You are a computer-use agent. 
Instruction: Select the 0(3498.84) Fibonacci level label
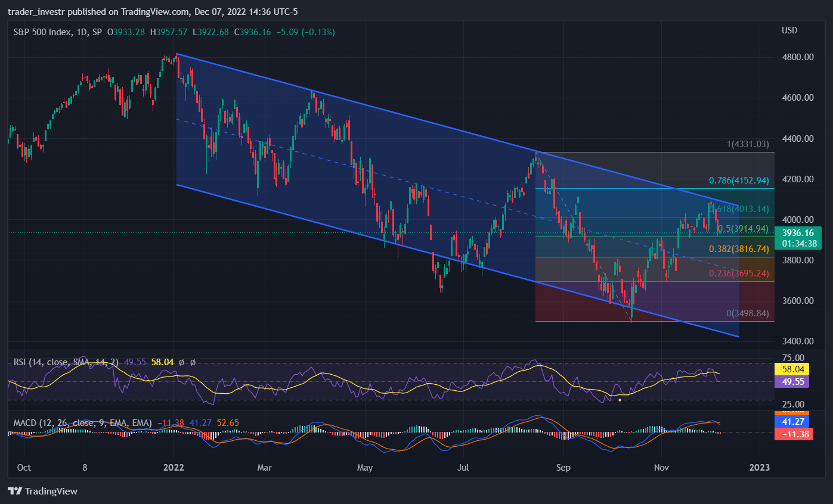coord(747,313)
